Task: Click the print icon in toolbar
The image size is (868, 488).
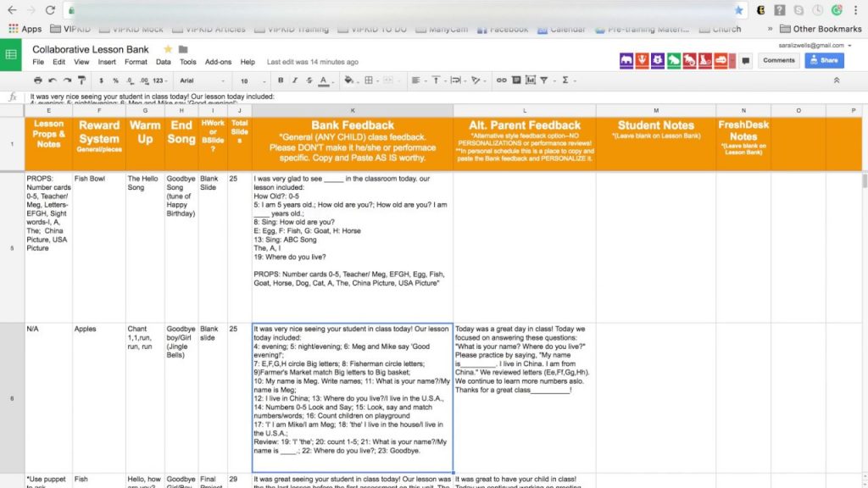Action: point(36,80)
